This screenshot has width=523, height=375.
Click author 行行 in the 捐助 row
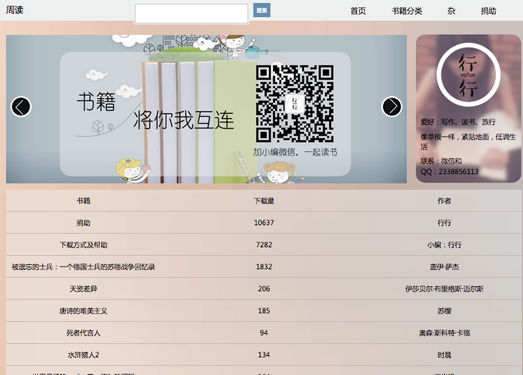click(444, 223)
